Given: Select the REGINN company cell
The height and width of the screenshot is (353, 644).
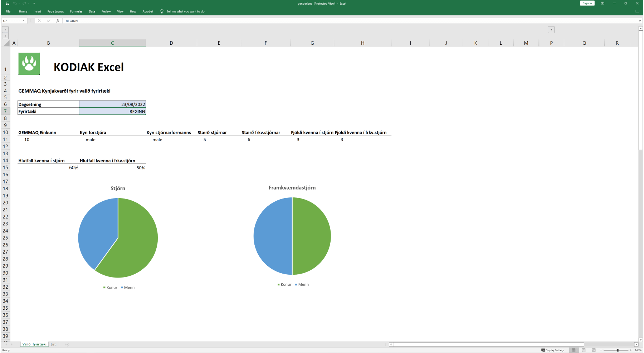Looking at the screenshot, I should point(112,111).
